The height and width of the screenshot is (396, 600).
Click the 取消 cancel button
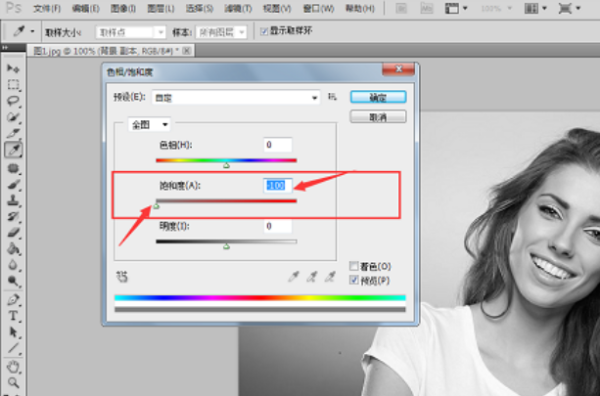[x=378, y=117]
